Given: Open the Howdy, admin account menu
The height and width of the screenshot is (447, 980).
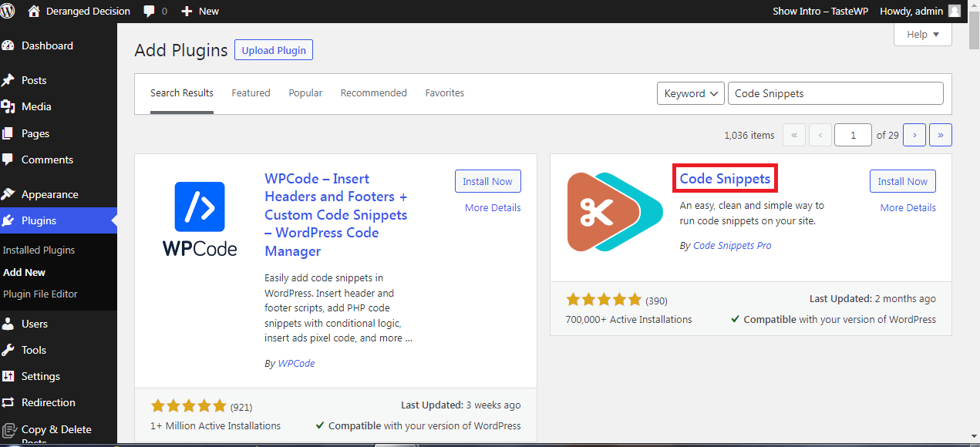Looking at the screenshot, I should [x=919, y=11].
